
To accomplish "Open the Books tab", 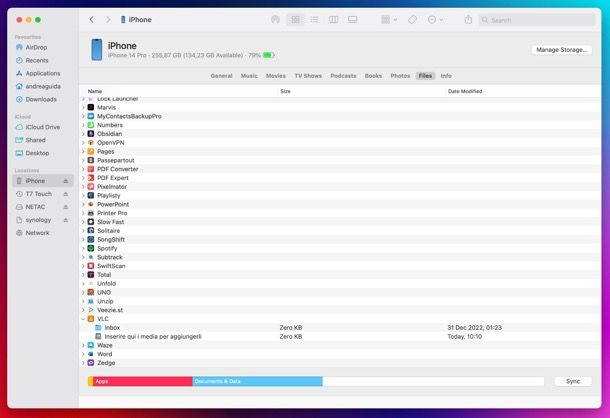I will coord(373,76).
